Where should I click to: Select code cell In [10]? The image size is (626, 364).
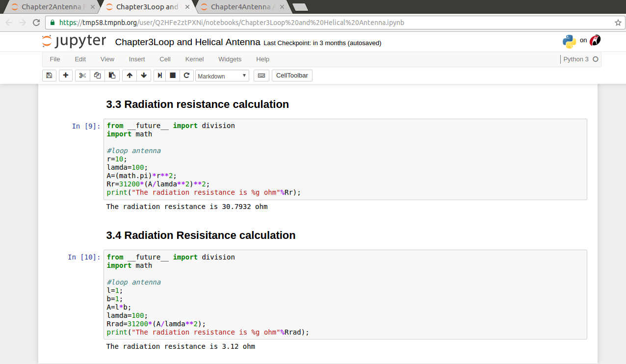point(345,294)
